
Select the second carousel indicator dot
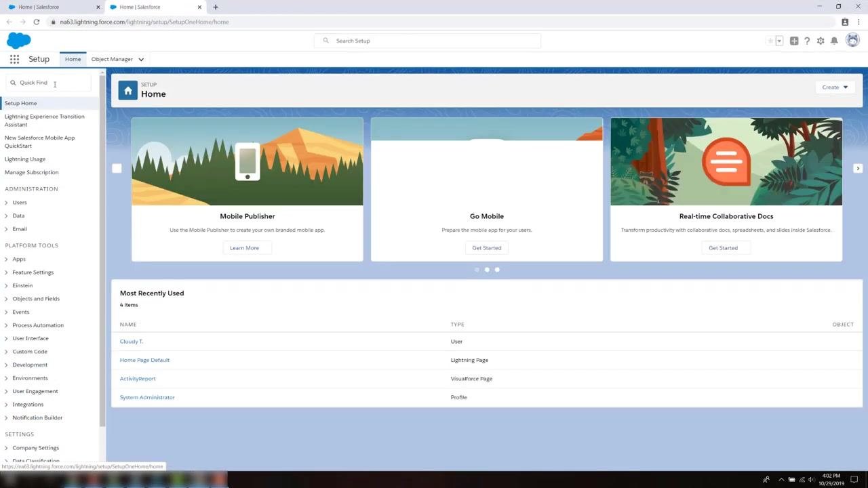[487, 270]
